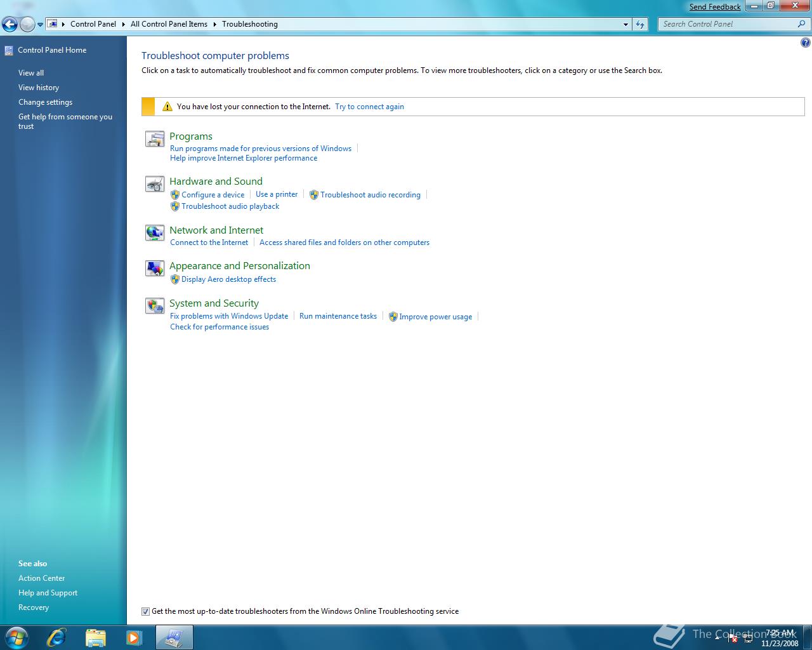Launch Internet Explorer from the taskbar

click(x=56, y=637)
